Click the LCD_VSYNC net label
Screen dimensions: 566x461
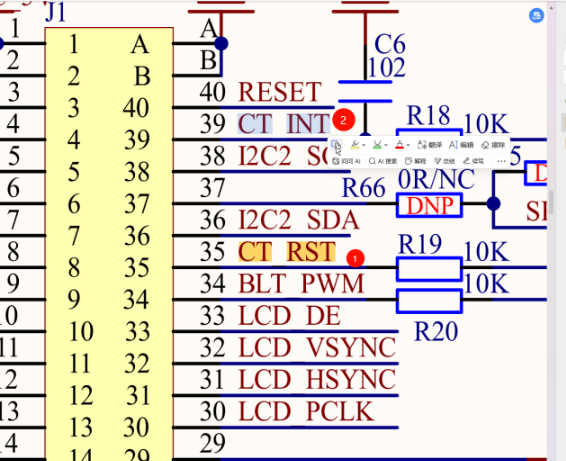(x=317, y=347)
